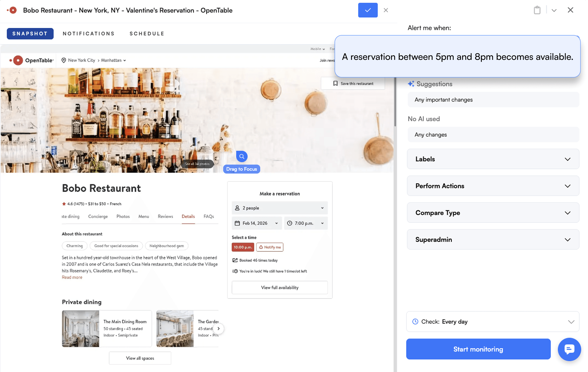Screen dimensions: 588x372
Task: Switch to the SCHEDULE tab
Action: (147, 33)
